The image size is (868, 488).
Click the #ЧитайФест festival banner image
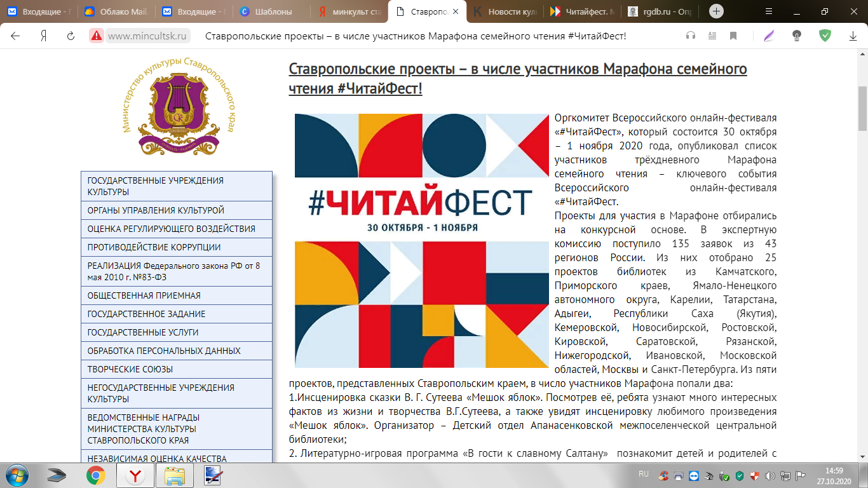click(x=421, y=240)
